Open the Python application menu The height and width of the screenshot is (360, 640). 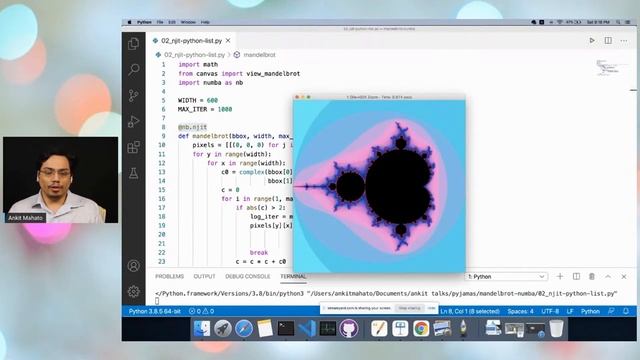tap(144, 22)
